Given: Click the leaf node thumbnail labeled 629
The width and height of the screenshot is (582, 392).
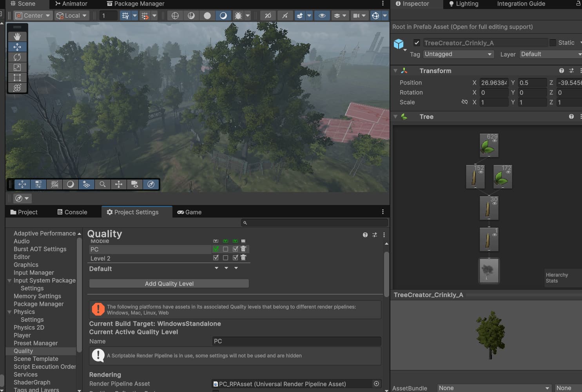Looking at the screenshot, I should coord(489,144).
